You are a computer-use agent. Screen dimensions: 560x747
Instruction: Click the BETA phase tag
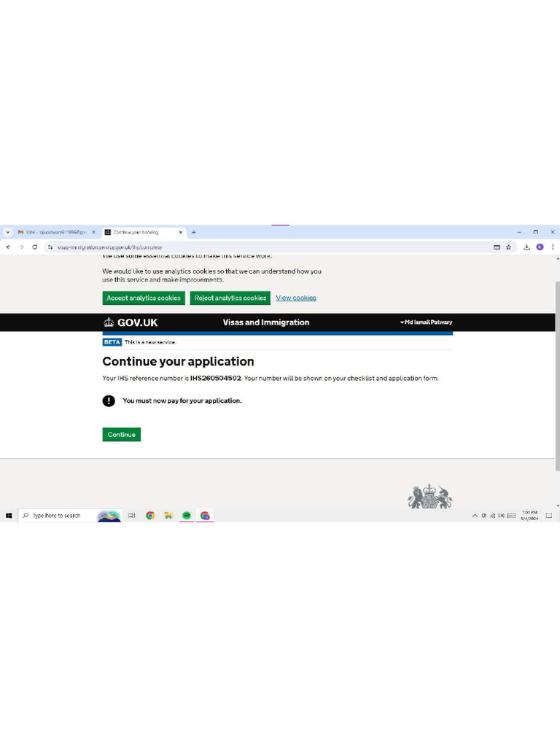pos(112,342)
